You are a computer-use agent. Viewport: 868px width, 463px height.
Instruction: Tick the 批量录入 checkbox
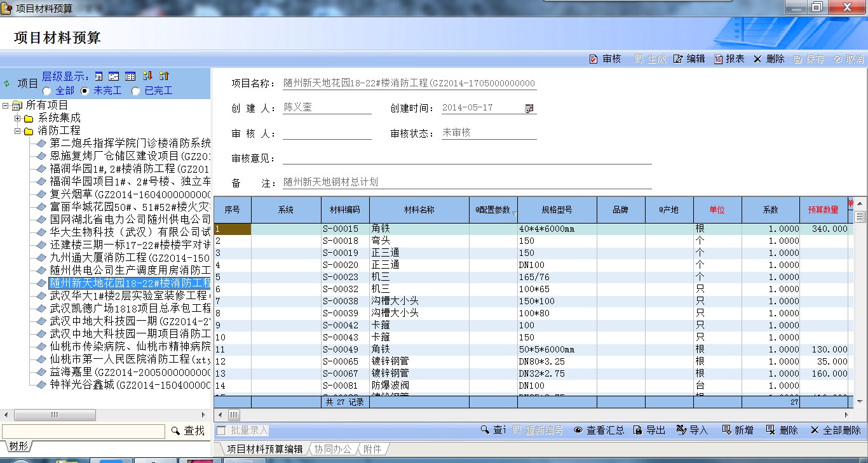coord(221,431)
